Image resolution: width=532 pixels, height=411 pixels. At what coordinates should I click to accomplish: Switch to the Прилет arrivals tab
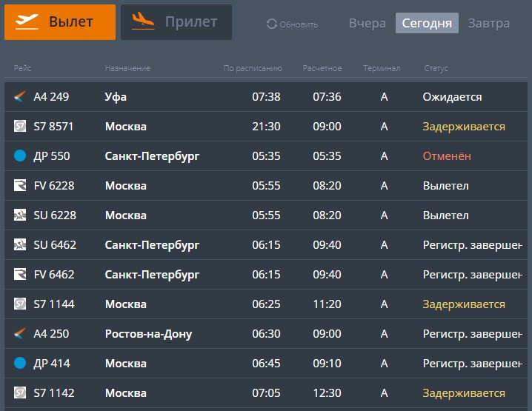pos(176,22)
